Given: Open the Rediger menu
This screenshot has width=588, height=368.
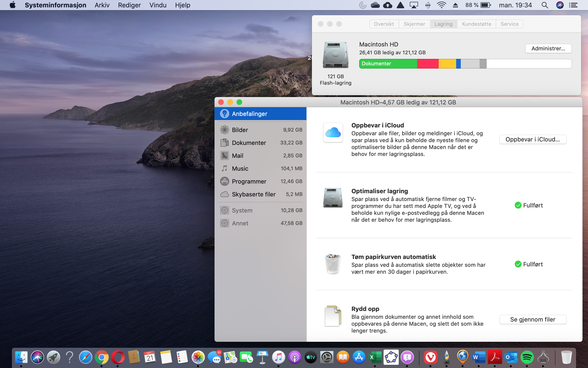Looking at the screenshot, I should point(129,5).
